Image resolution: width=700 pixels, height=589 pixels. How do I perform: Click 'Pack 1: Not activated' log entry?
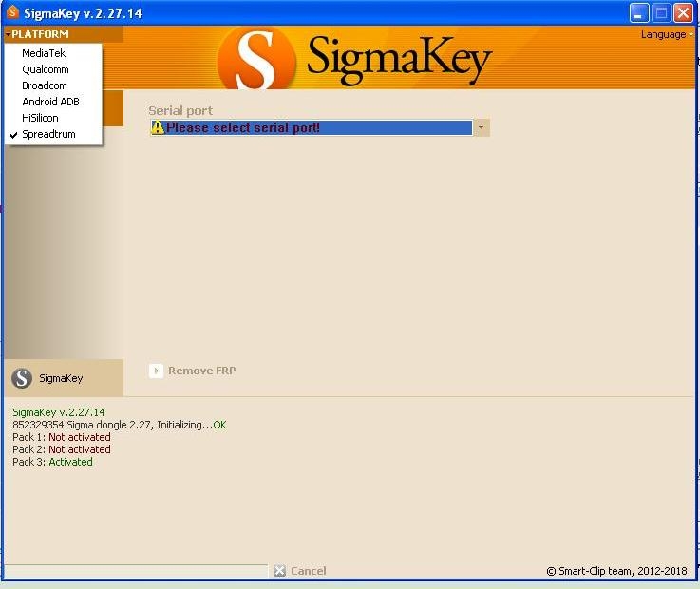pyautogui.click(x=62, y=437)
